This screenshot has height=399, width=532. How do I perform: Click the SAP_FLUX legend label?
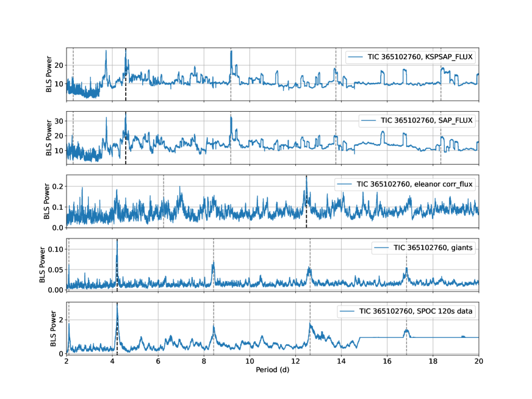coord(426,120)
